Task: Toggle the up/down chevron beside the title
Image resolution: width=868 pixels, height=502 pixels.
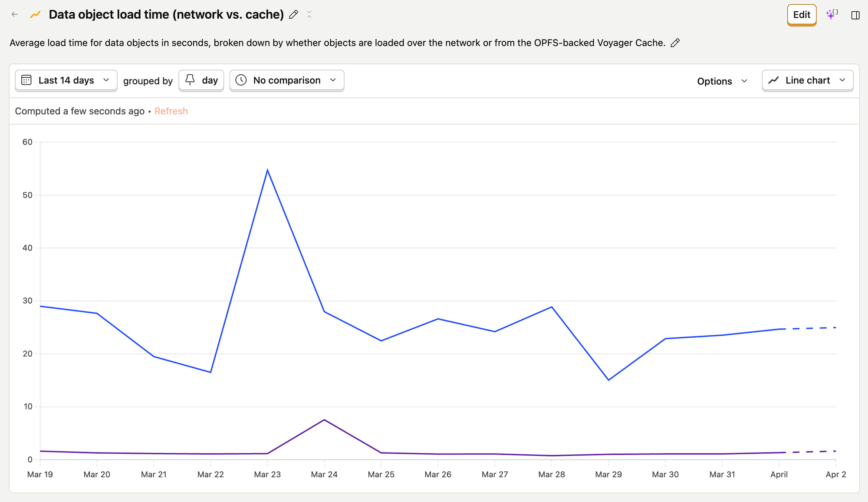Action: (x=309, y=14)
